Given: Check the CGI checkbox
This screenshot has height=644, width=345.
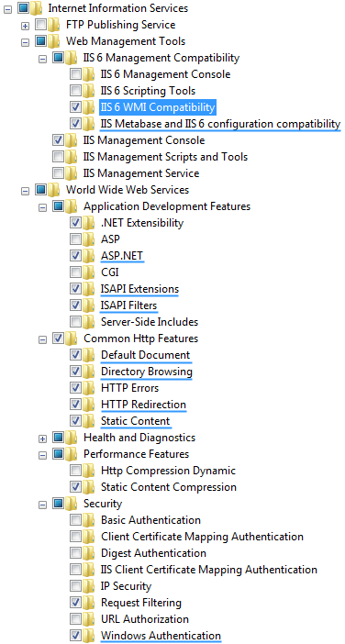Looking at the screenshot, I should click(x=75, y=272).
